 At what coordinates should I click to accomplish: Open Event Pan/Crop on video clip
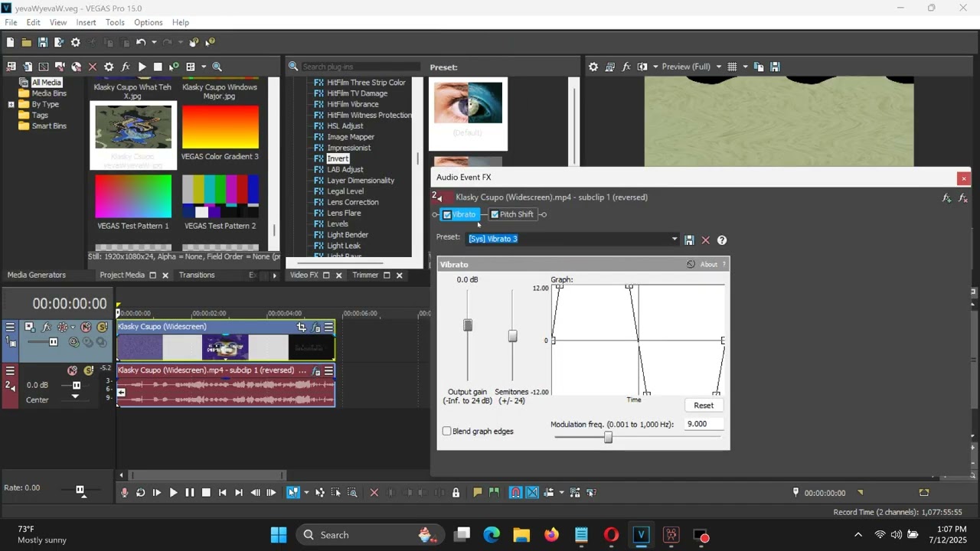coord(302,328)
